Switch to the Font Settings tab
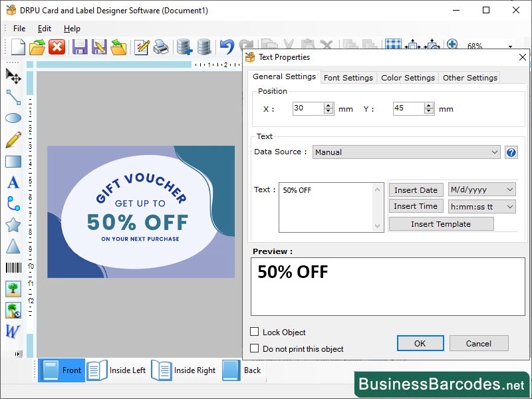532x399 pixels. pos(348,77)
